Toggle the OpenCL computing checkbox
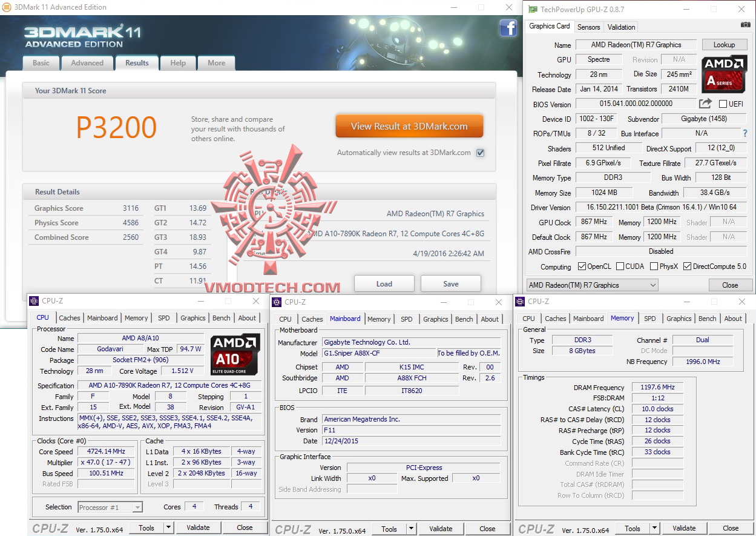Screen dimensions: 756x536 pos(582,266)
